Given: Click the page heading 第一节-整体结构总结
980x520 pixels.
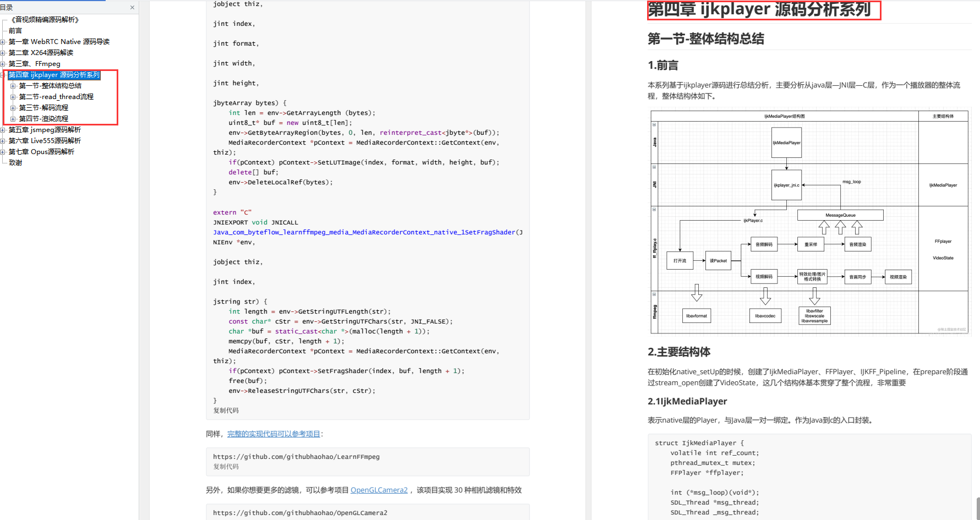Looking at the screenshot, I should (706, 39).
